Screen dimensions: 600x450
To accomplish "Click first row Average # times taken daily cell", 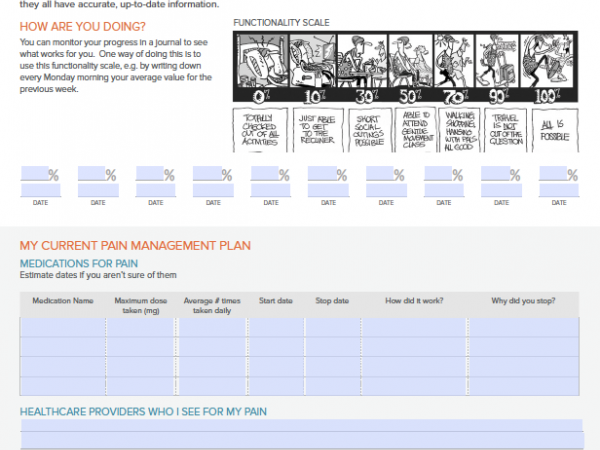I will click(212, 327).
